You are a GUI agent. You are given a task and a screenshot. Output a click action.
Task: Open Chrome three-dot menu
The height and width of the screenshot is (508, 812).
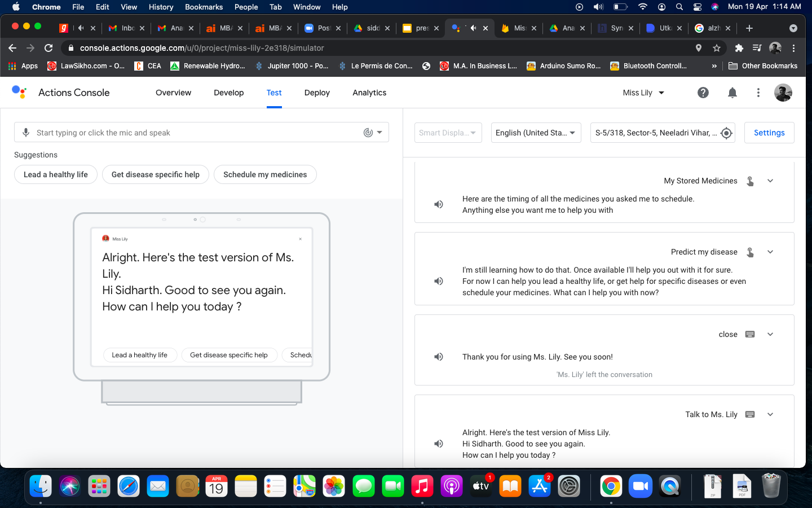click(793, 48)
